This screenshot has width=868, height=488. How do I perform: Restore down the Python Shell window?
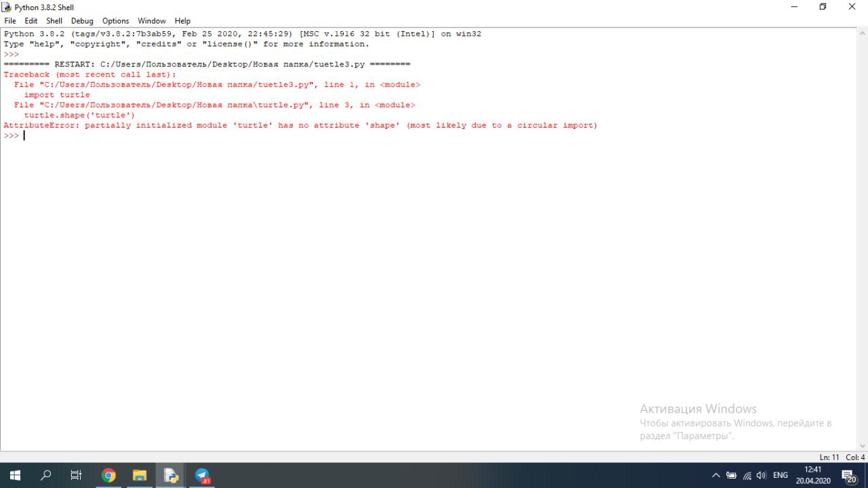tap(823, 7)
